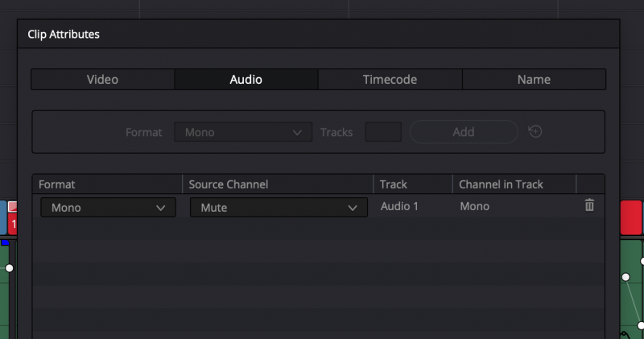The height and width of the screenshot is (339, 644).
Task: Open the Timecode tab
Action: click(x=390, y=80)
